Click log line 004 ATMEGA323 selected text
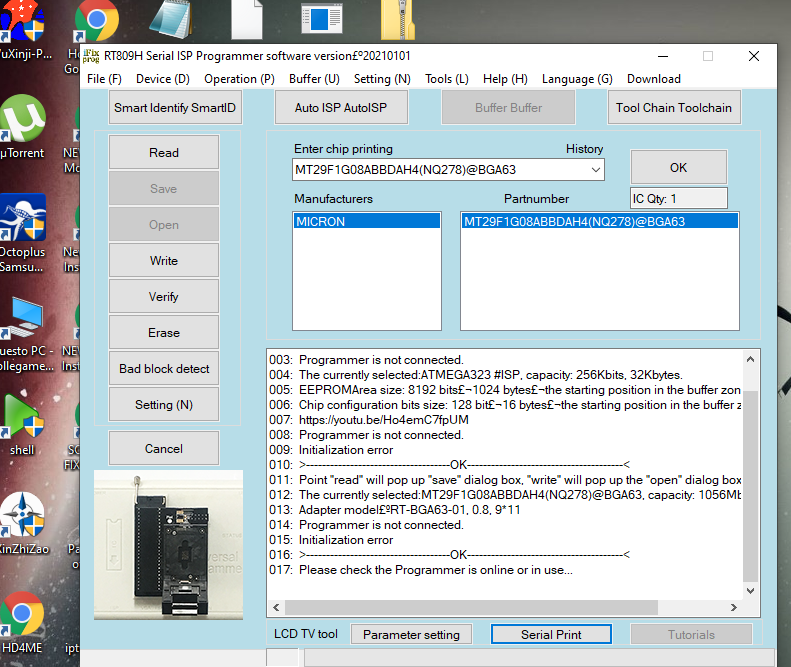The width and height of the screenshot is (791, 667). pos(490,375)
